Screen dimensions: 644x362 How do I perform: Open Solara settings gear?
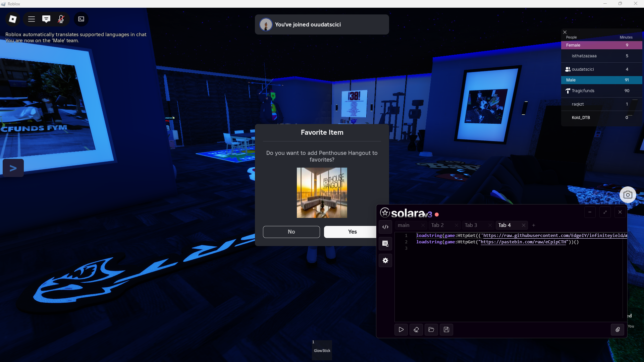(385, 260)
